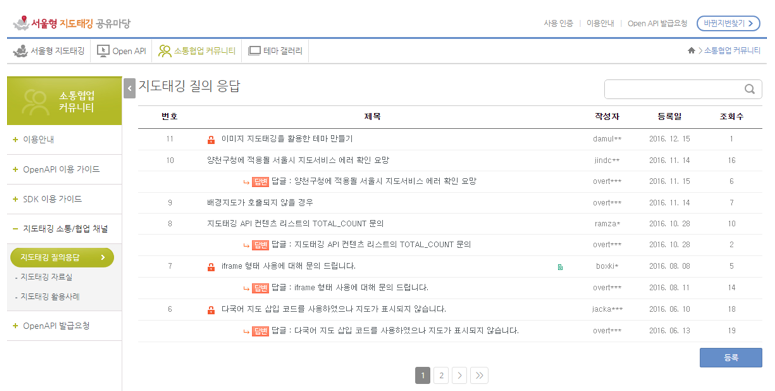
Task: Click the home icon in breadcrumb
Action: pos(691,50)
